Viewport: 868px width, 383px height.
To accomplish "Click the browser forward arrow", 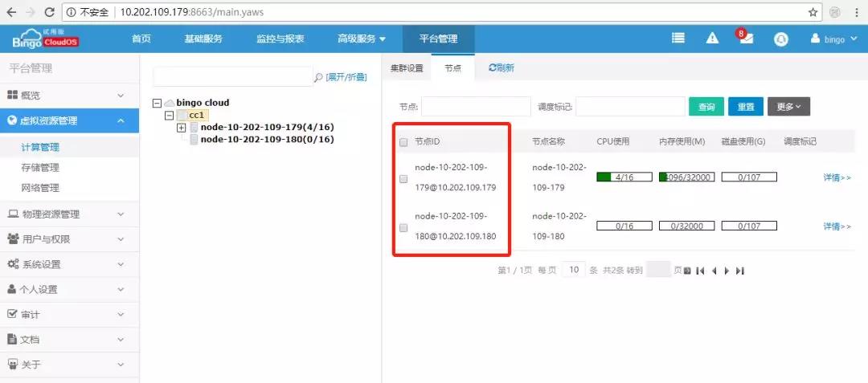I will (x=31, y=12).
